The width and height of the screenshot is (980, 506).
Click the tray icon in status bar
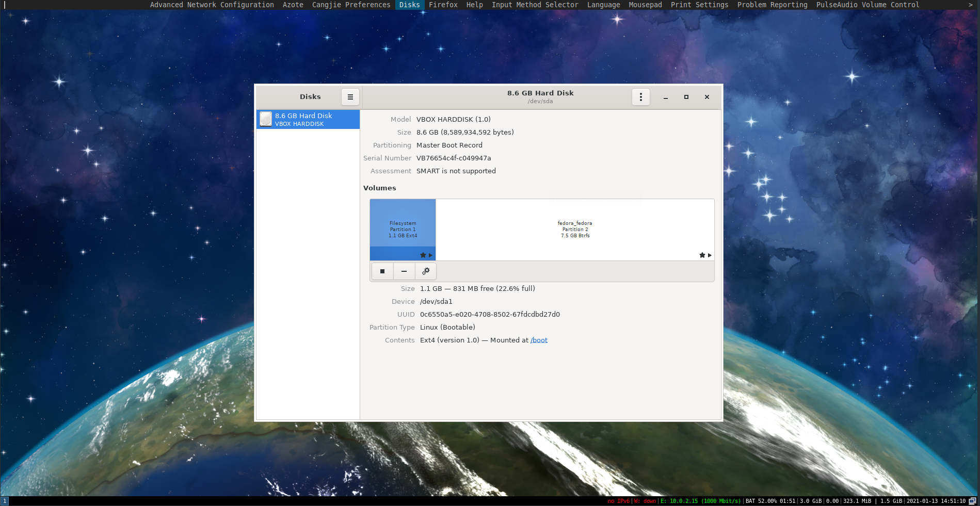point(973,501)
